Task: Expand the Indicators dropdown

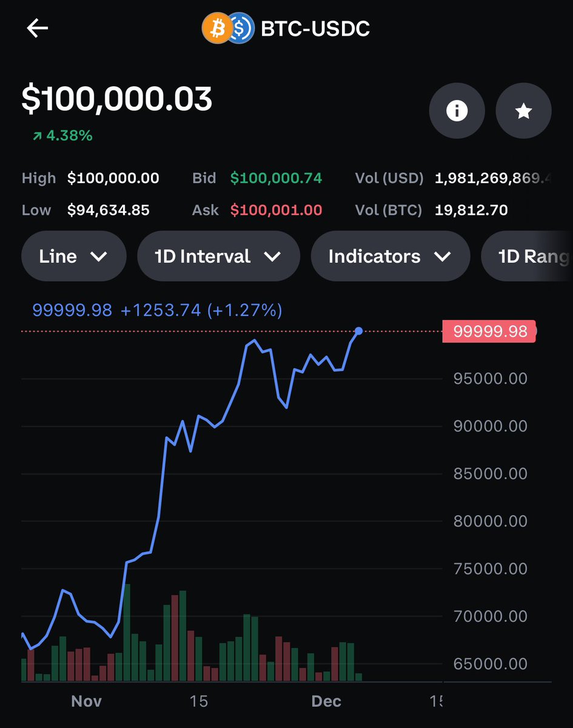Action: [390, 256]
